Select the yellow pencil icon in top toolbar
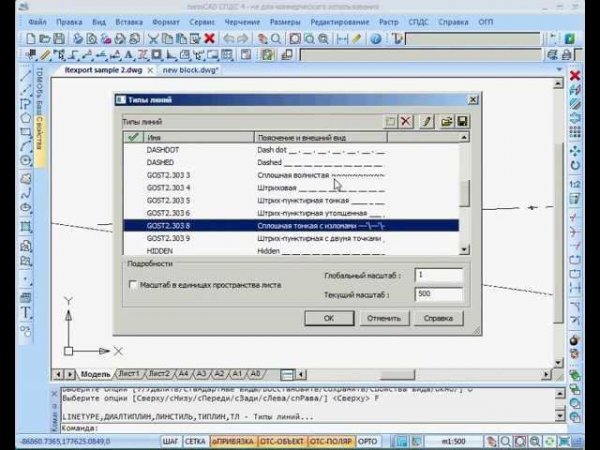Screen dimensions: 600x450 [x=357, y=39]
